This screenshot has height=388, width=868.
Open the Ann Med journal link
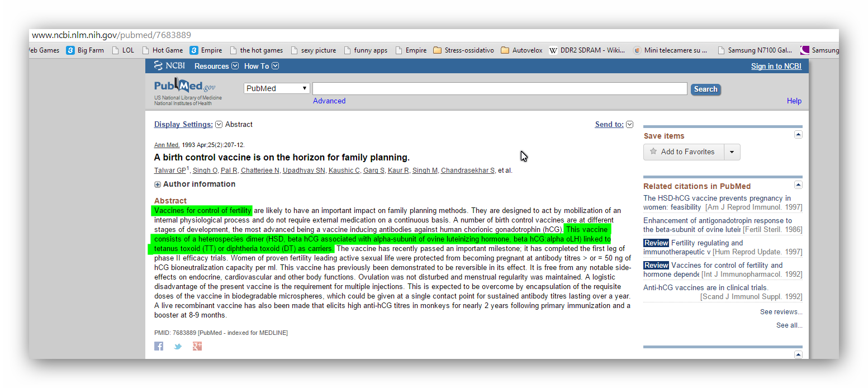[x=167, y=145]
